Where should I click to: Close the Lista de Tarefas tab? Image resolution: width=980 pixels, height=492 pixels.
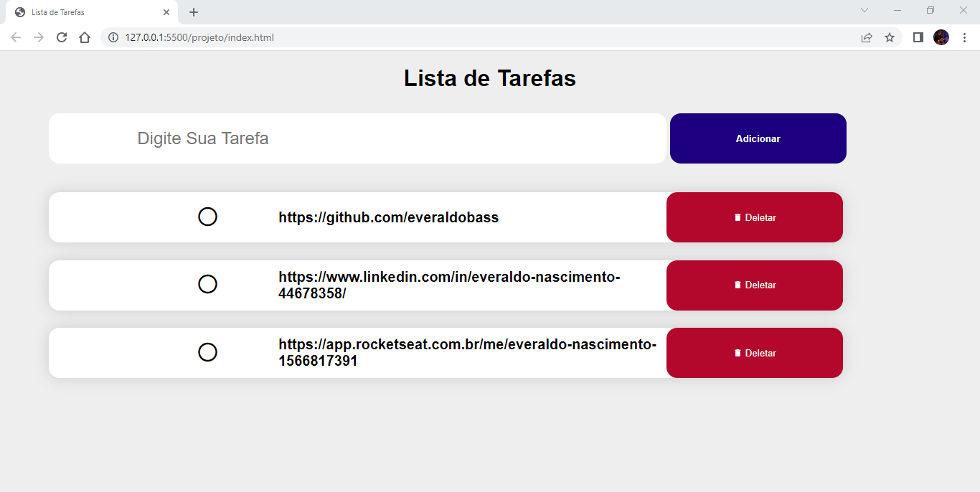166,12
